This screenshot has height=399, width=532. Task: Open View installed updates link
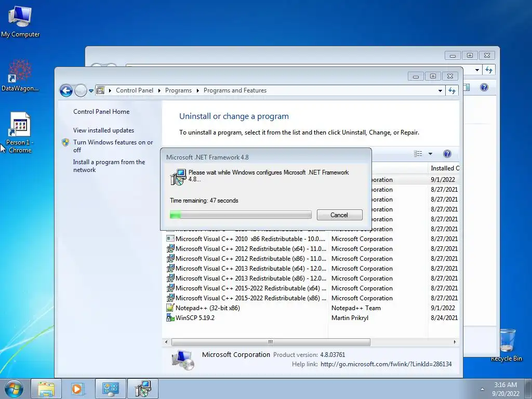(x=103, y=130)
